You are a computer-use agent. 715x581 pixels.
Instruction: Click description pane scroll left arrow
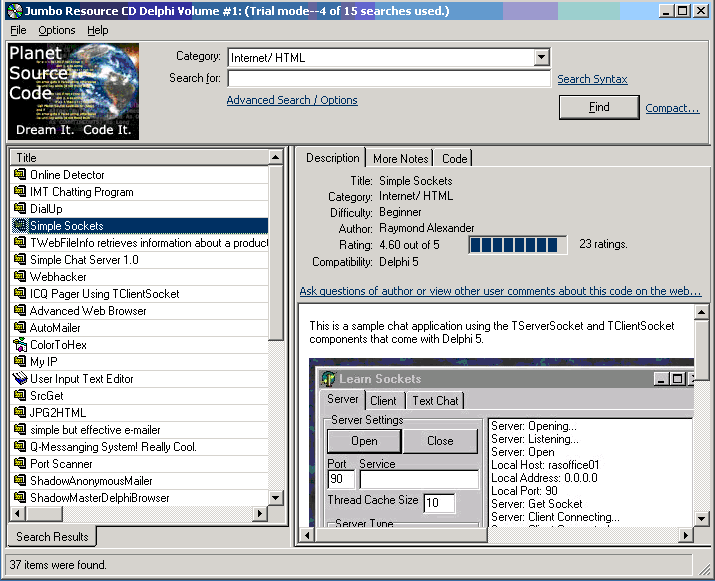307,535
